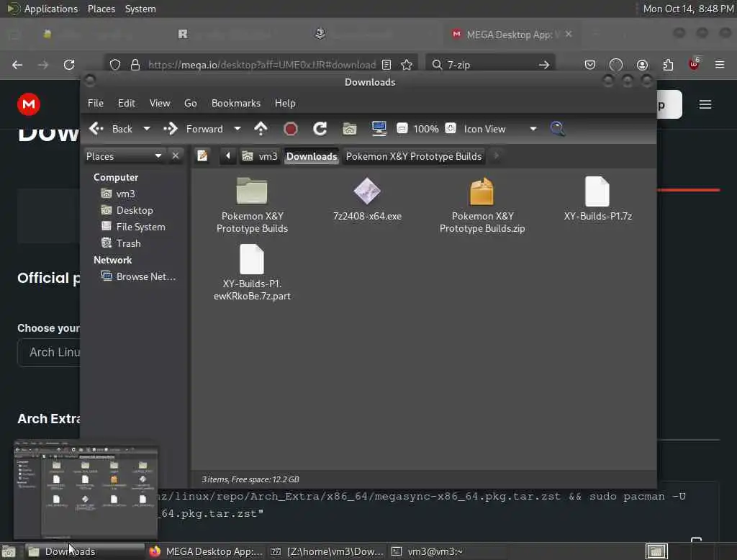Click the path bar left scroll arrow
737x560 pixels.
[x=228, y=155]
